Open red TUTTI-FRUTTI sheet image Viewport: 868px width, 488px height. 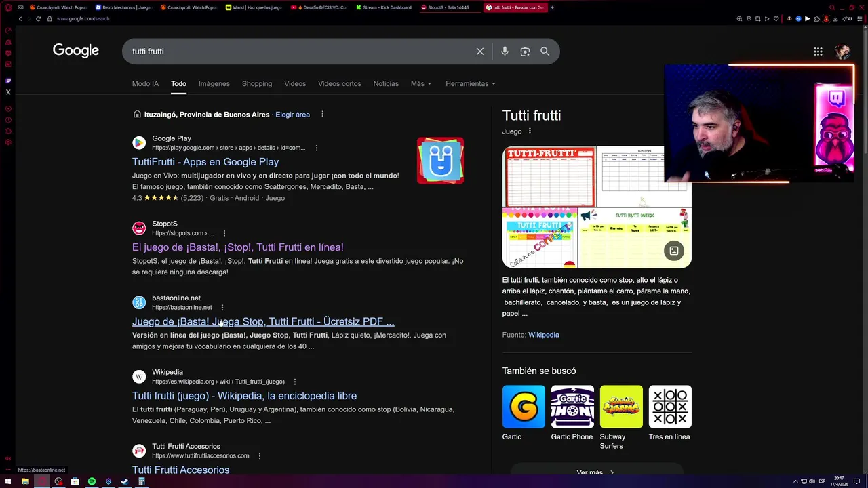549,176
